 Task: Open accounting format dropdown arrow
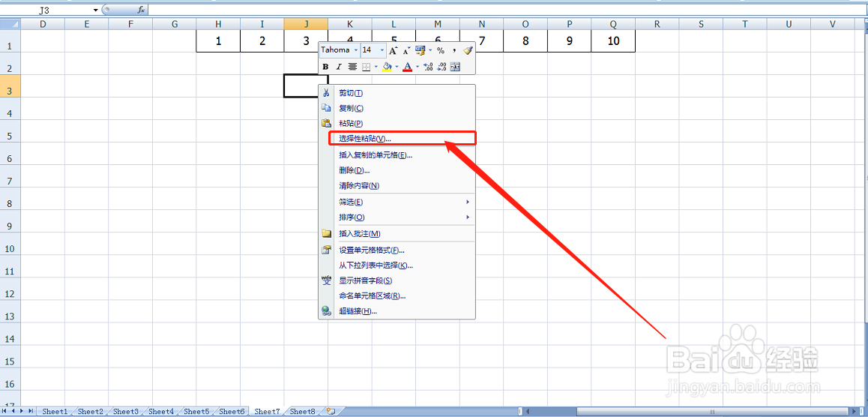430,50
